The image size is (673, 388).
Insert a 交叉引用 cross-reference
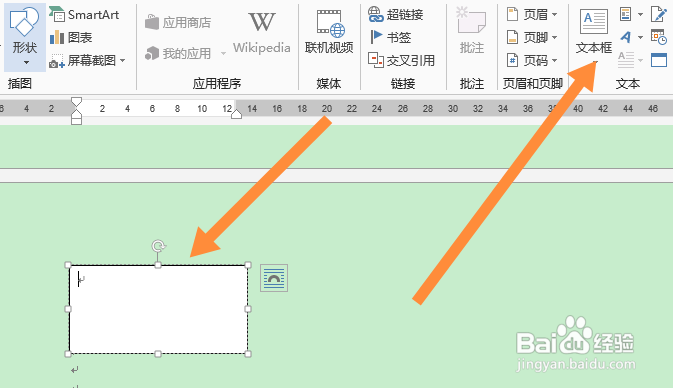(401, 61)
